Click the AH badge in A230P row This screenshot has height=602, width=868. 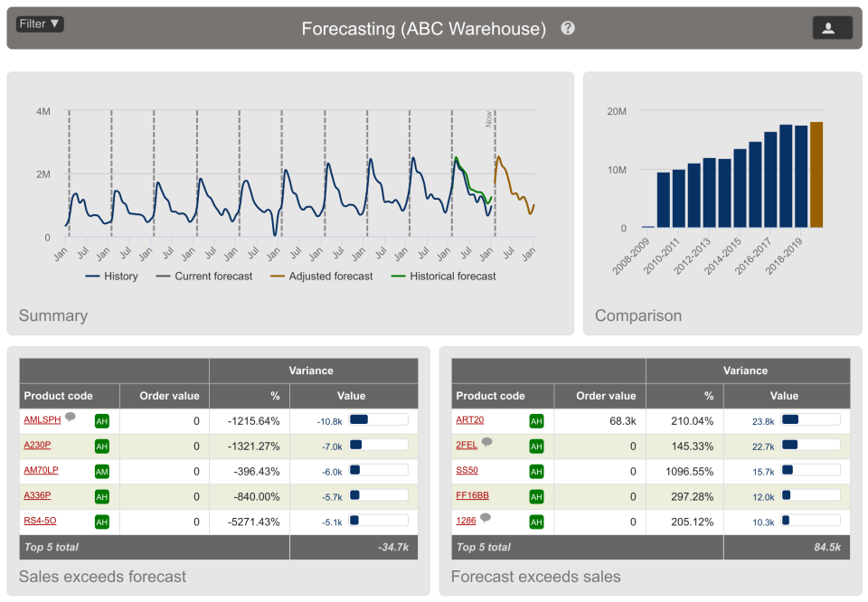pyautogui.click(x=102, y=447)
